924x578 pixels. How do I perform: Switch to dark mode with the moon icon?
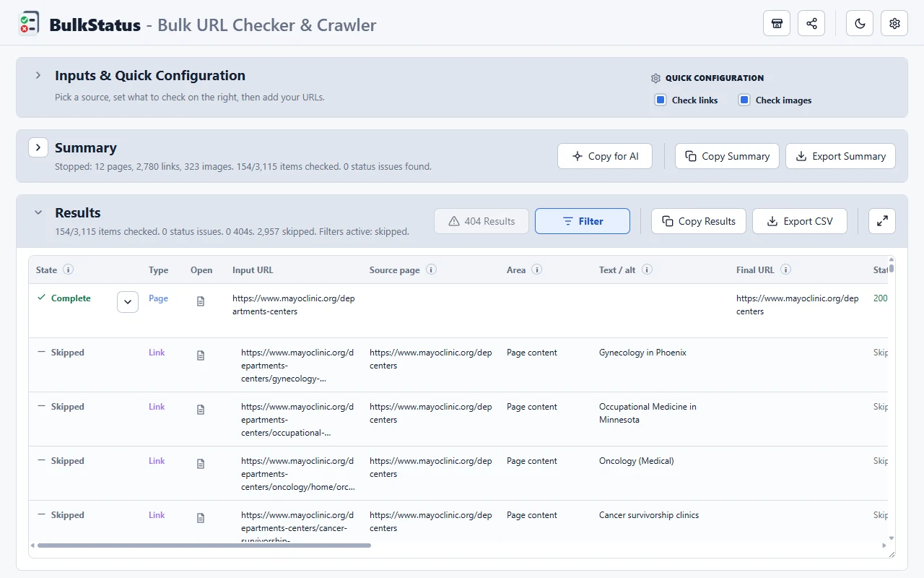(860, 23)
